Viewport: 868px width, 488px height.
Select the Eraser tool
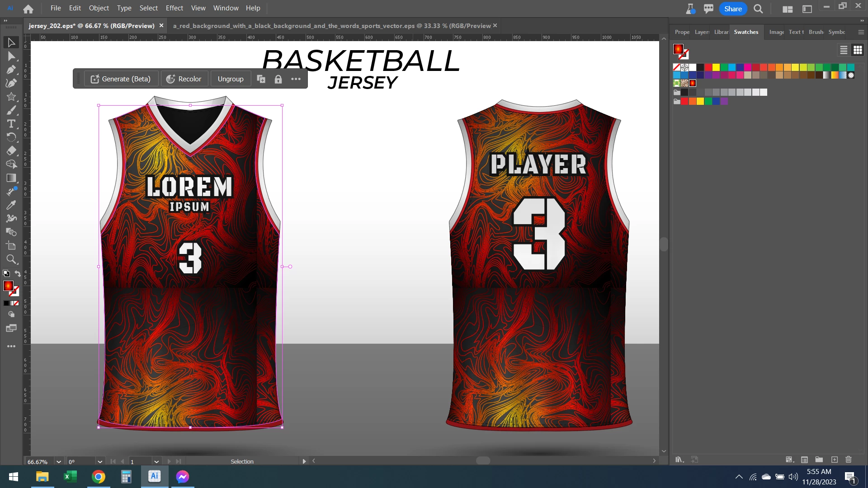pos(11,151)
